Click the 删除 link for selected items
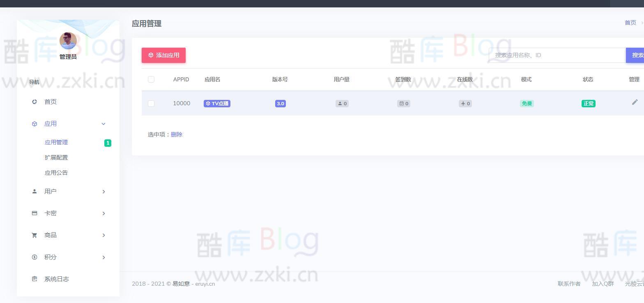 (177, 134)
